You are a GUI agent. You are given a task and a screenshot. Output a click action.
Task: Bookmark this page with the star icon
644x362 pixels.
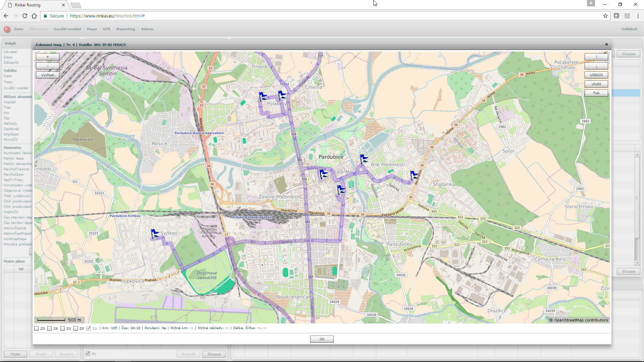pyautogui.click(x=605, y=16)
